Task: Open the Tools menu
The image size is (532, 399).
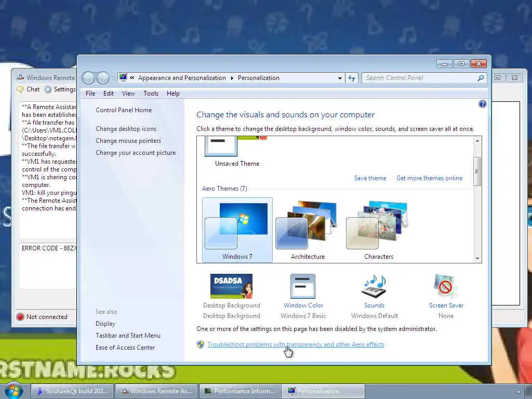Action: pyautogui.click(x=151, y=94)
